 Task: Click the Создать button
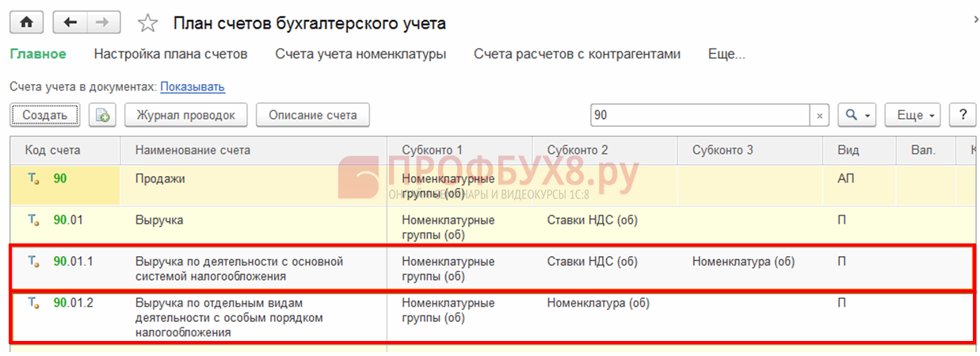pyautogui.click(x=44, y=115)
